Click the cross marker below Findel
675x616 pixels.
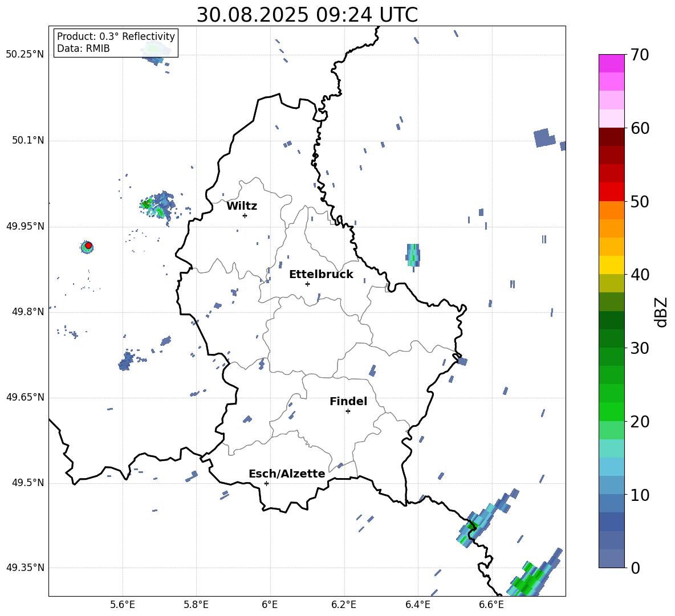click(x=348, y=411)
